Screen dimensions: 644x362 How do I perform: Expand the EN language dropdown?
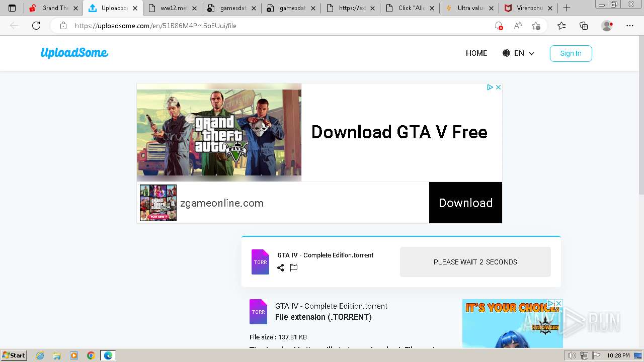pos(518,53)
